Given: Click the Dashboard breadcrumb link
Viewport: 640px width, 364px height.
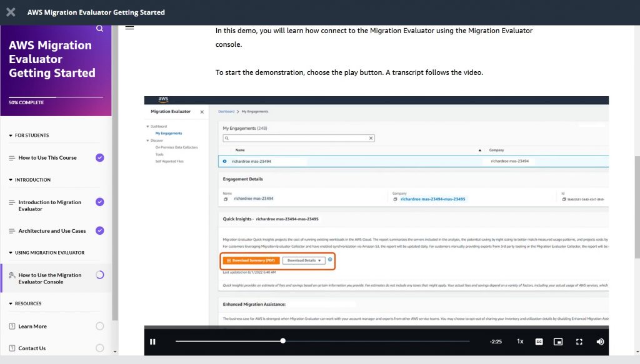Looking at the screenshot, I should pos(226,111).
